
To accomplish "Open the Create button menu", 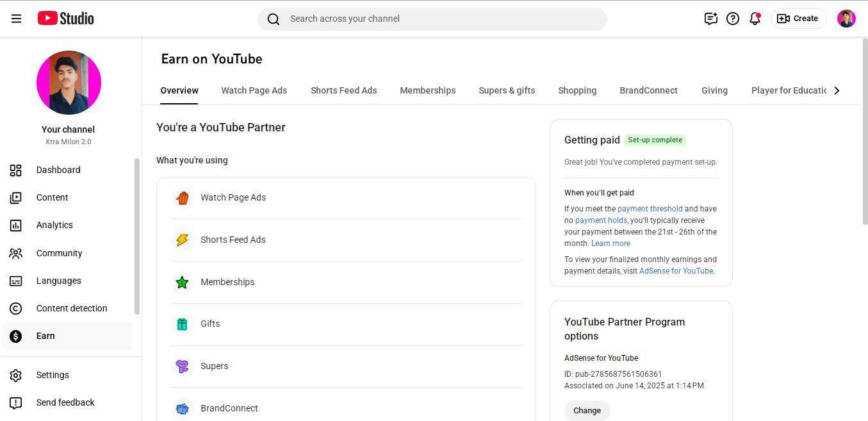I will 798,19.
